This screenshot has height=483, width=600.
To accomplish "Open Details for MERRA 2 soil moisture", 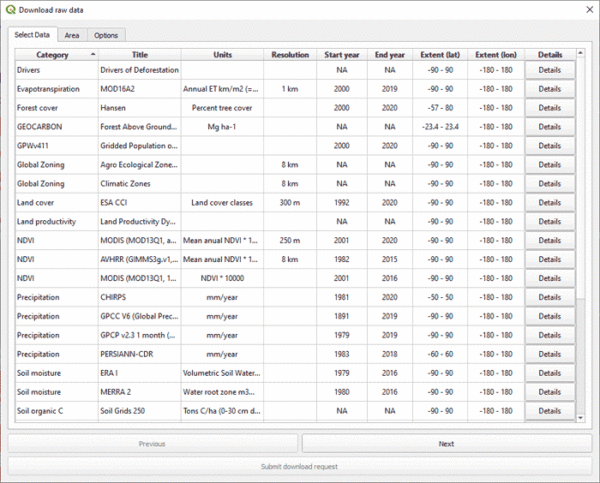I will (550, 392).
